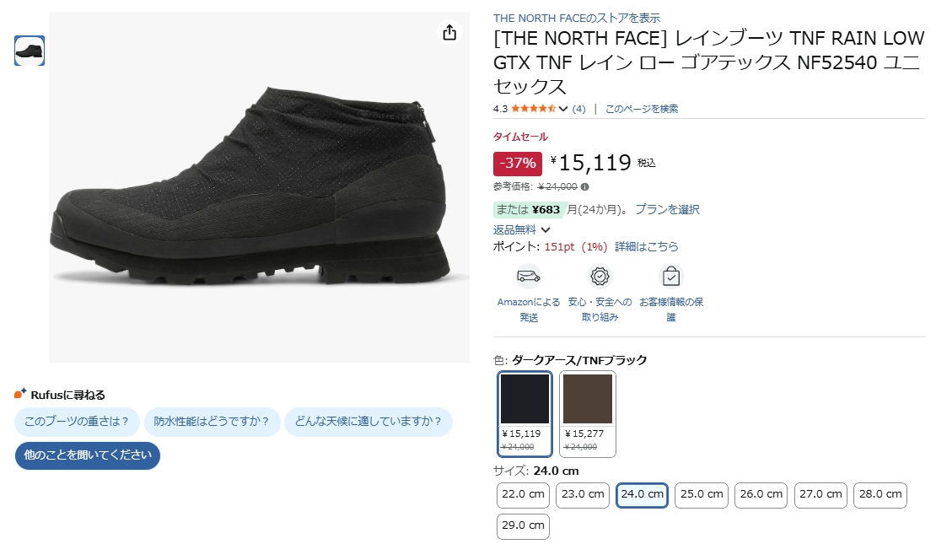Screen dimensions: 936x560
Task: Click the Rufus sparkle icon
Action: (21, 394)
